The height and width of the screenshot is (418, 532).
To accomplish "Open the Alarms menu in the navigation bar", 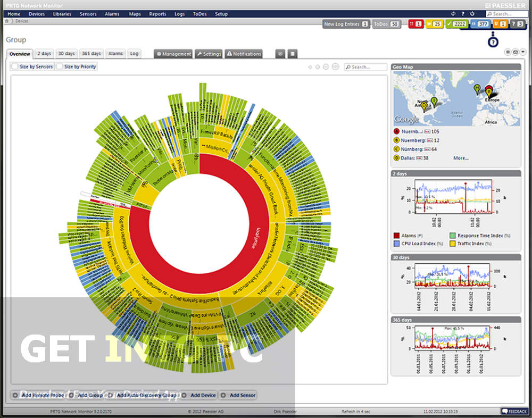I will [x=112, y=14].
